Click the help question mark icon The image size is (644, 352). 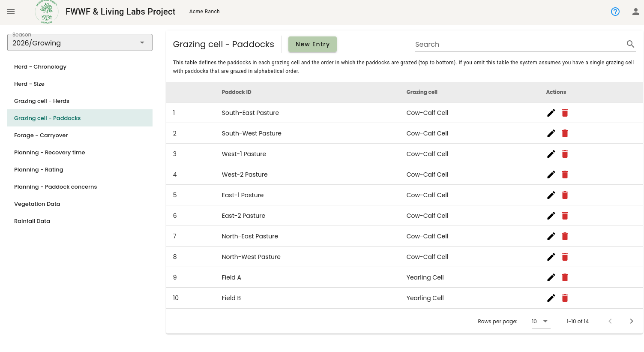(615, 12)
